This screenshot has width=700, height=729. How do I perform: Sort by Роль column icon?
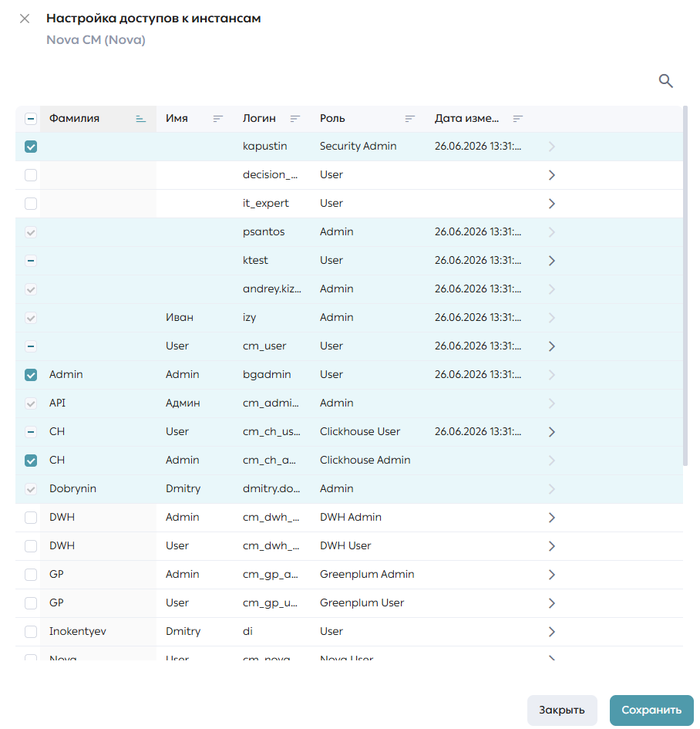coord(409,119)
